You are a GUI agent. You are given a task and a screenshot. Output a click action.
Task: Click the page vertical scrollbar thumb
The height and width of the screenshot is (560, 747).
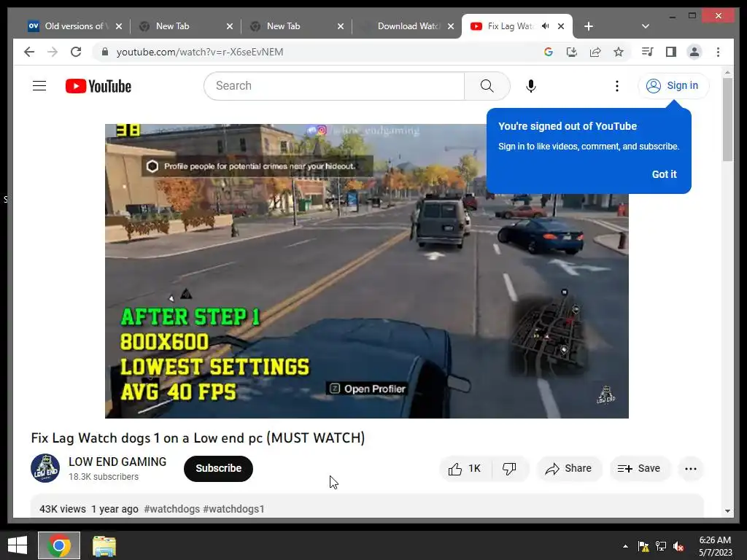pyautogui.click(x=727, y=119)
